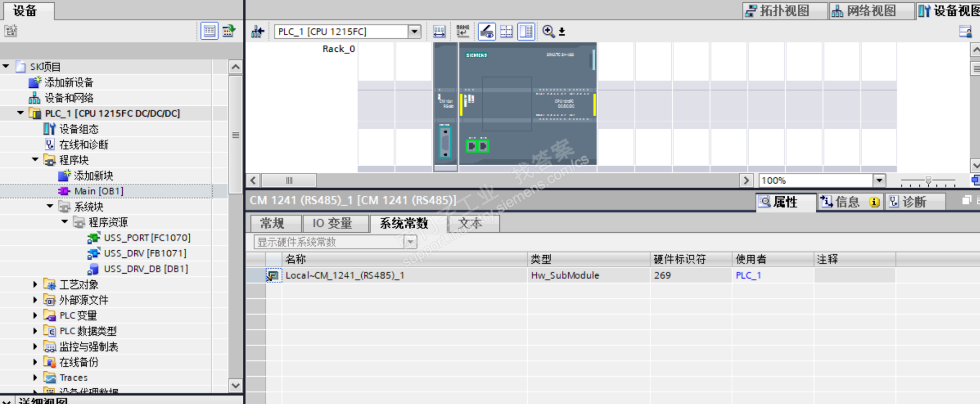This screenshot has width=980, height=404.
Task: Switch to the 信息 inspector tab
Action: 850,202
